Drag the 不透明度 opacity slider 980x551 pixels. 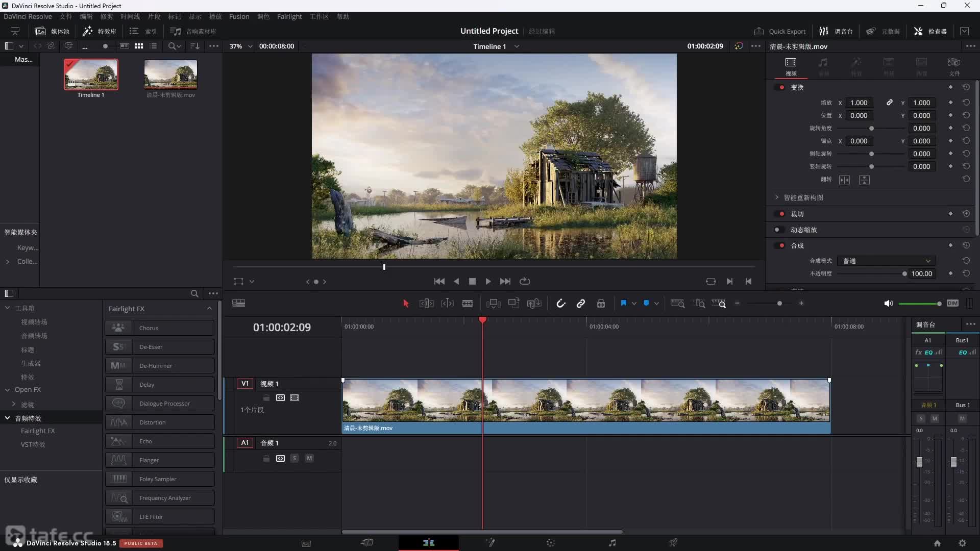(x=904, y=274)
